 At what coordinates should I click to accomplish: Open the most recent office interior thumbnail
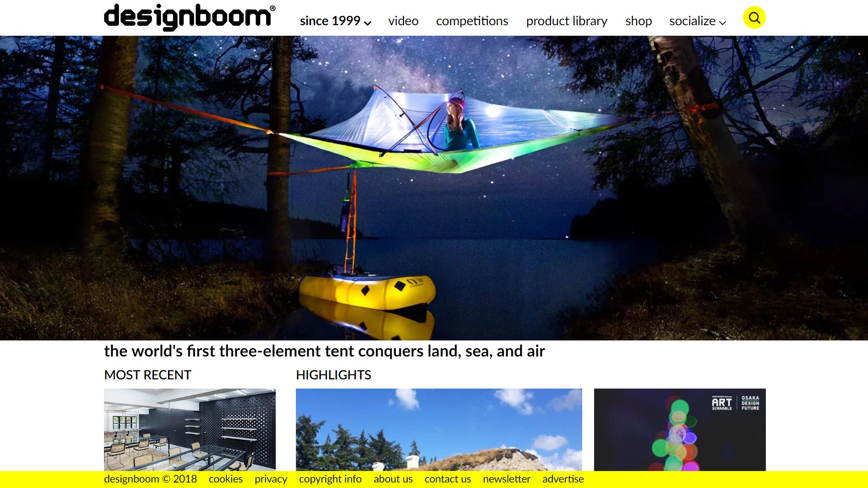190,430
